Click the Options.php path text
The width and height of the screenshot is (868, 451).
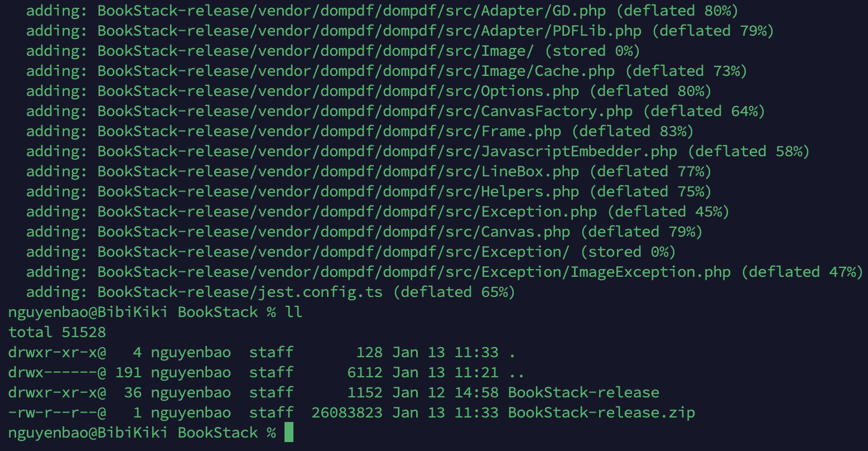[x=530, y=91]
